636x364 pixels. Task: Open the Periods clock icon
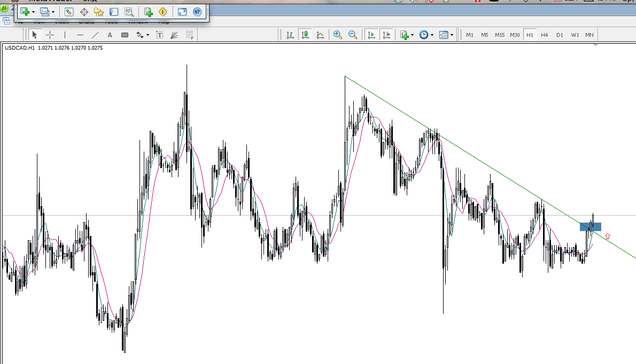[424, 35]
